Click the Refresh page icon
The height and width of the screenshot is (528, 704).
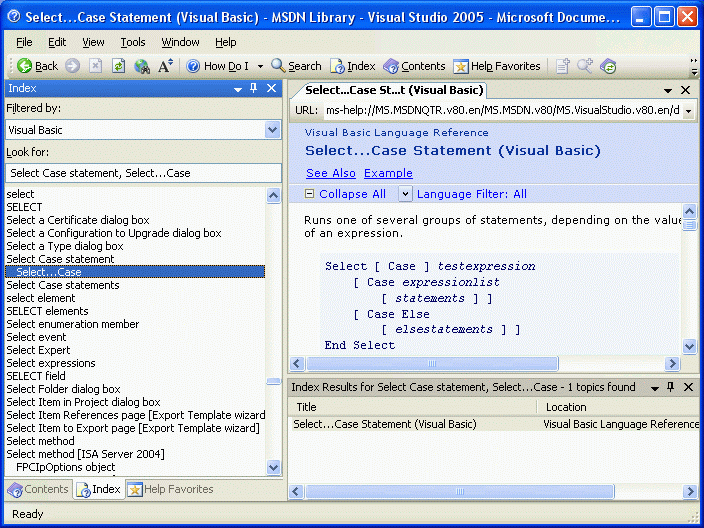(x=118, y=66)
